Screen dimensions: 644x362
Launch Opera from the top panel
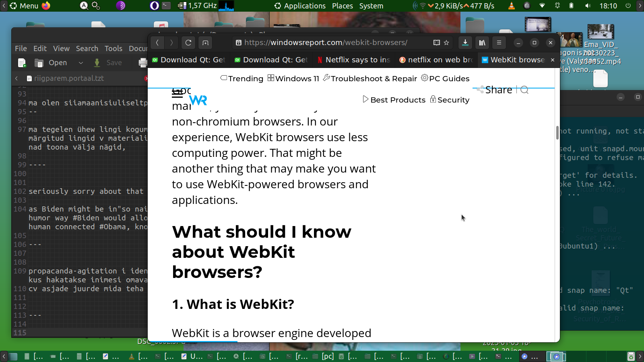tap(155, 6)
